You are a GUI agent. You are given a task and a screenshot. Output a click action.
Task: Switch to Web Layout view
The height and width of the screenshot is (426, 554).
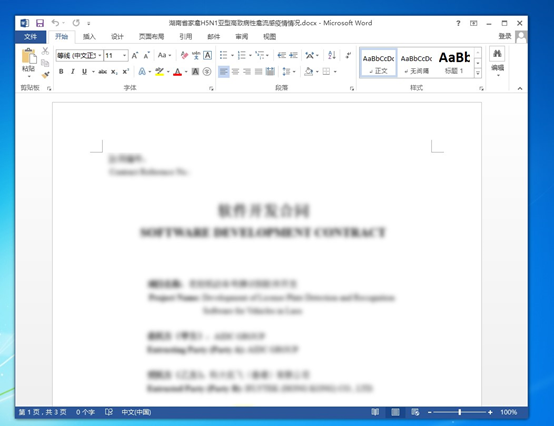tap(415, 412)
